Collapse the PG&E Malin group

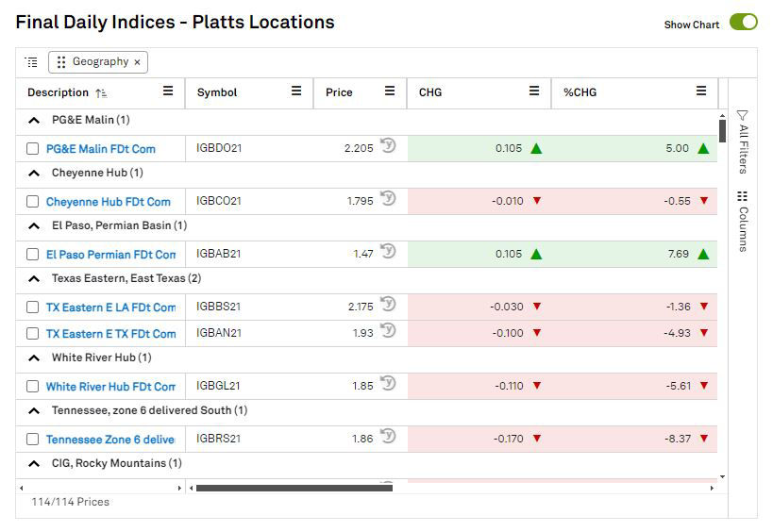pyautogui.click(x=34, y=121)
